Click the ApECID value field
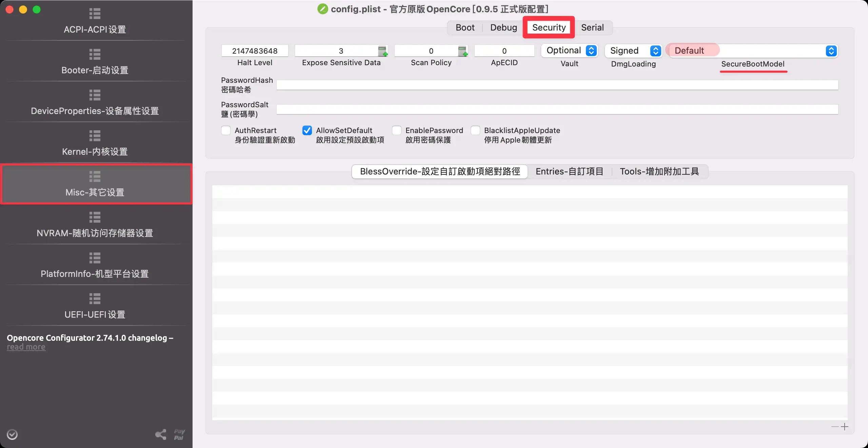The image size is (868, 448). coord(505,51)
